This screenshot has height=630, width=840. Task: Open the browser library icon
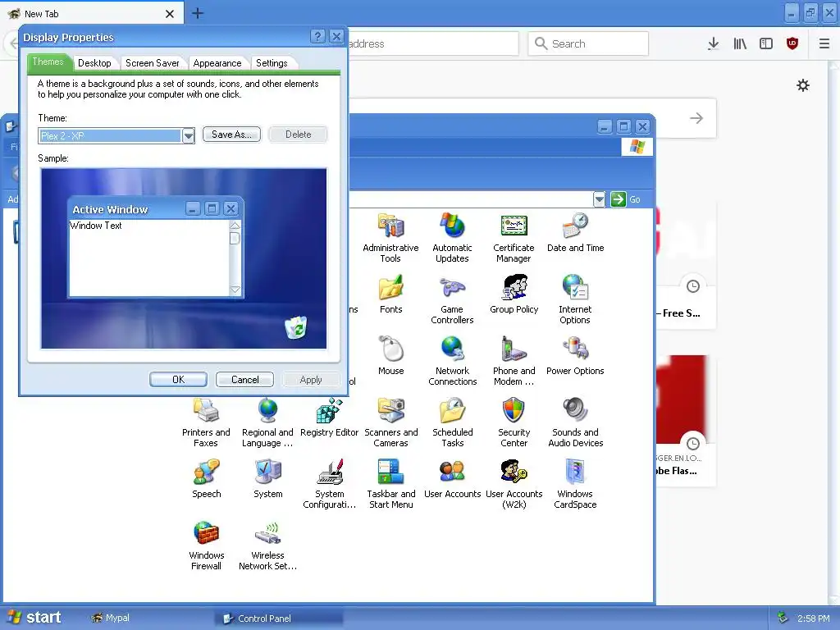(740, 43)
